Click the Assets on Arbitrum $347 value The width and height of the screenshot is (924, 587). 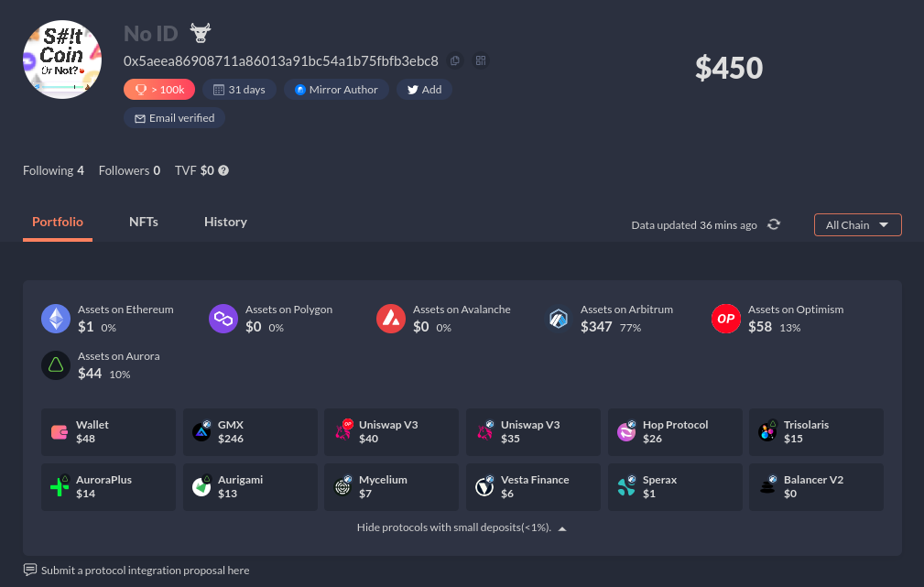(x=596, y=327)
